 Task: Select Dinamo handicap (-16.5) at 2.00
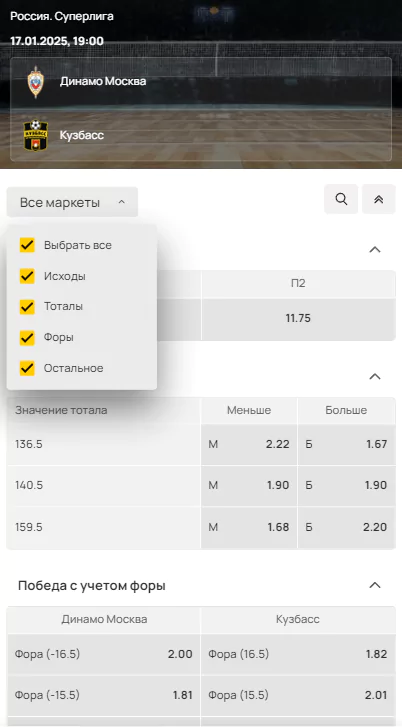104,654
